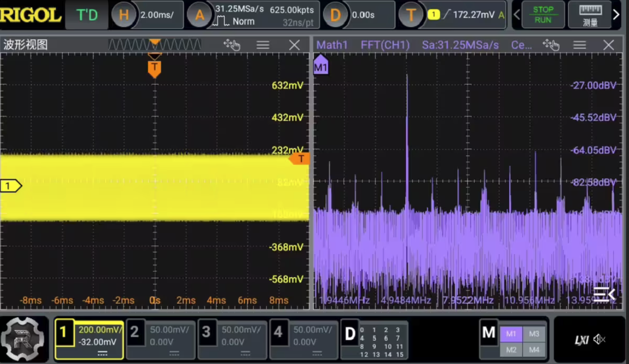Image resolution: width=629 pixels, height=364 pixels.
Task: Open the RIGOL logo menu
Action: [x=31, y=15]
